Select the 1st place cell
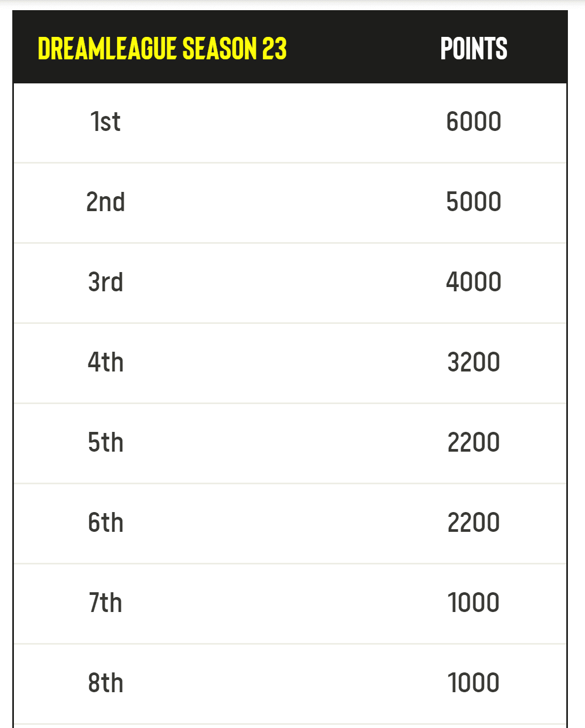585x728 pixels. pos(105,122)
